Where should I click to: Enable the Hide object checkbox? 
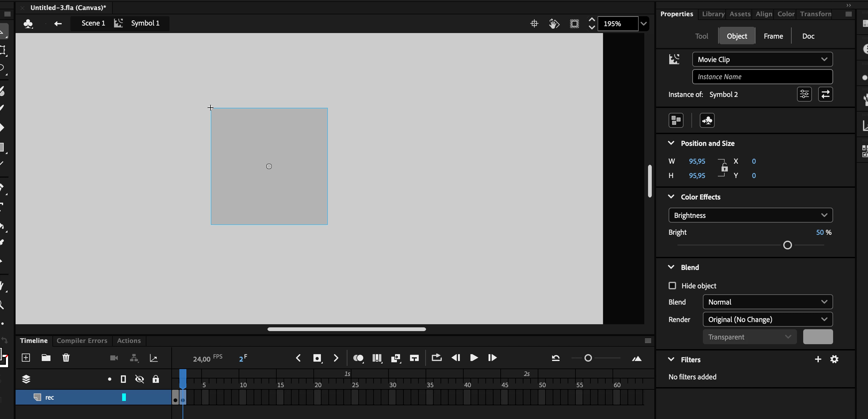pyautogui.click(x=672, y=286)
